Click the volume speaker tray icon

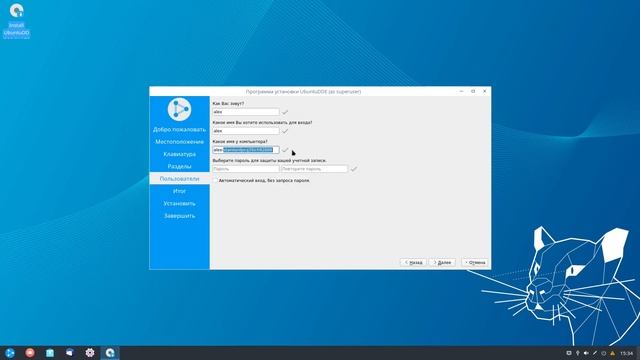(x=586, y=353)
